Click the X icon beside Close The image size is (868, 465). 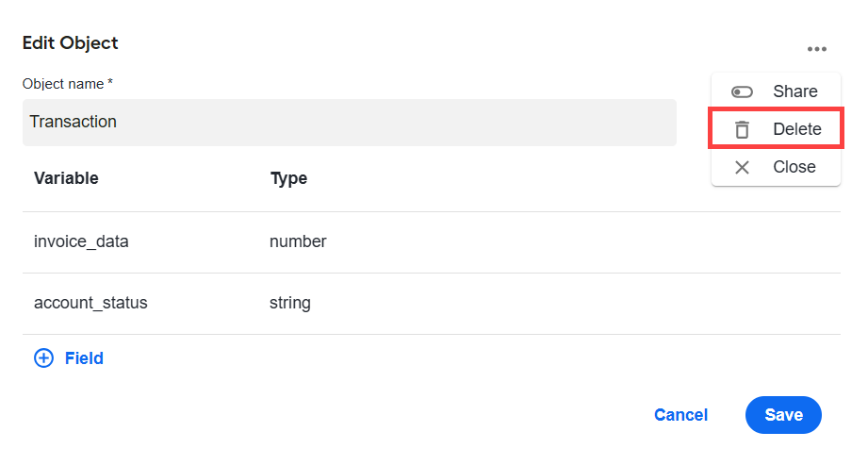pyautogui.click(x=742, y=167)
